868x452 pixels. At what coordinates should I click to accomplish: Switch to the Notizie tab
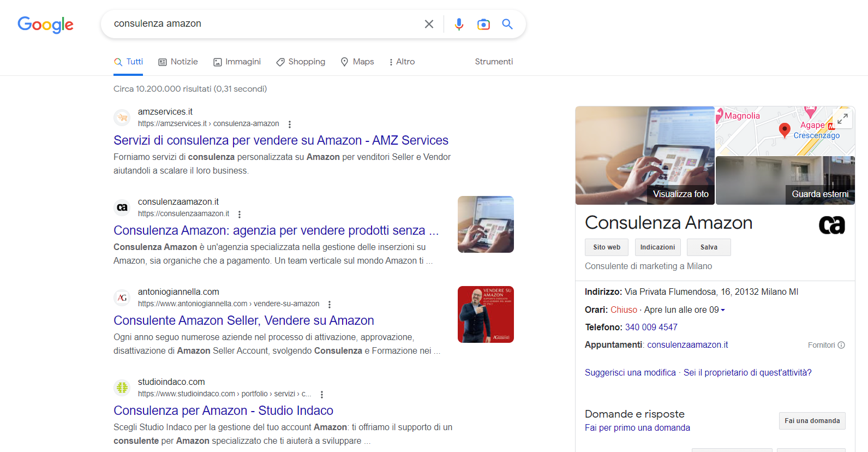(x=178, y=62)
